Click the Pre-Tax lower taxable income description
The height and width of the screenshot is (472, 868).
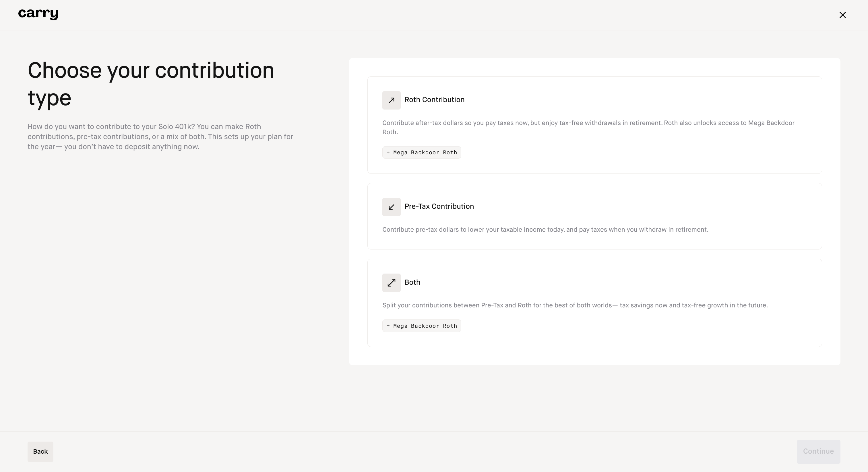(545, 230)
